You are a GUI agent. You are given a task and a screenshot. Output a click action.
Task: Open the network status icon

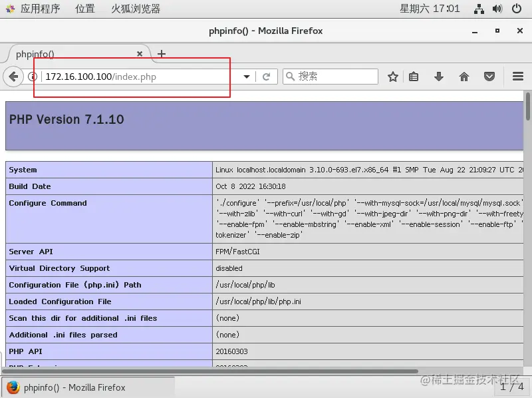pyautogui.click(x=479, y=9)
